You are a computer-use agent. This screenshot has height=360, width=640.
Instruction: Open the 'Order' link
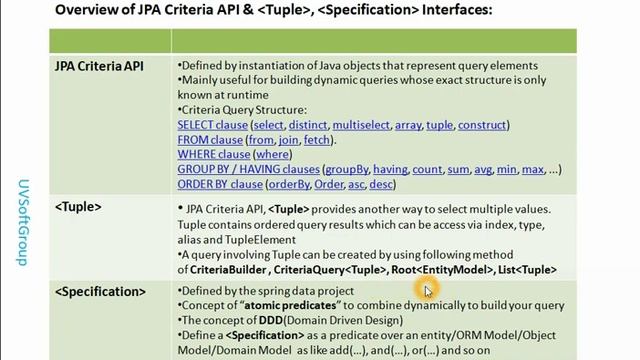(x=329, y=184)
